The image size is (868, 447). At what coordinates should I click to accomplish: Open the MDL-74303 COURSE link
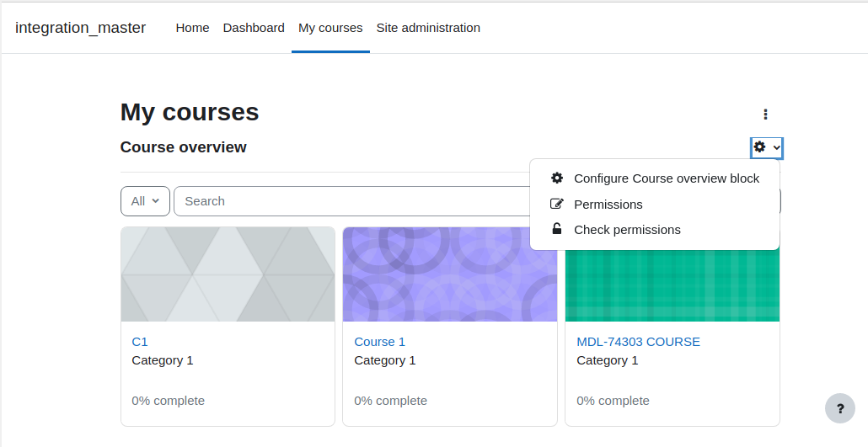pyautogui.click(x=638, y=342)
